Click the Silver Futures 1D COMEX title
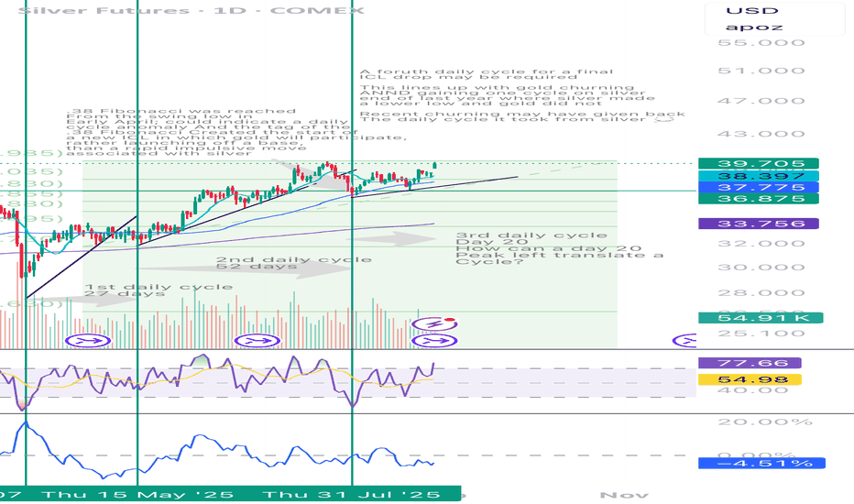This screenshot has width=854, height=504. click(192, 10)
